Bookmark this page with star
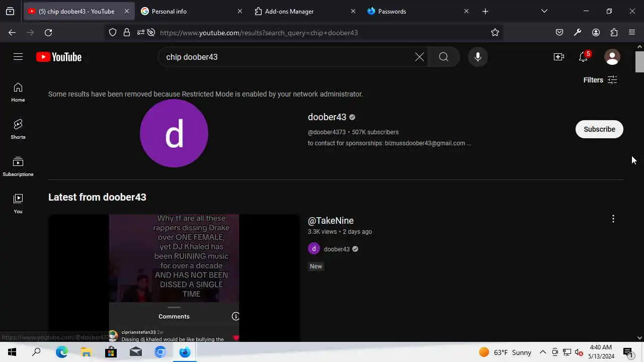The width and height of the screenshot is (644, 362). click(495, 32)
